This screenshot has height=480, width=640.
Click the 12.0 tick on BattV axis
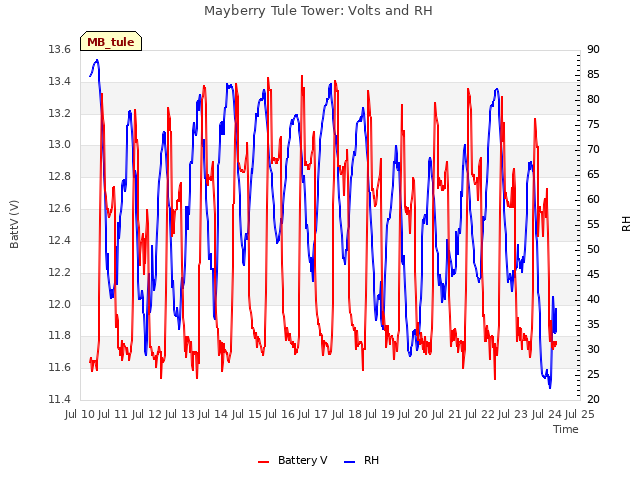point(60,304)
